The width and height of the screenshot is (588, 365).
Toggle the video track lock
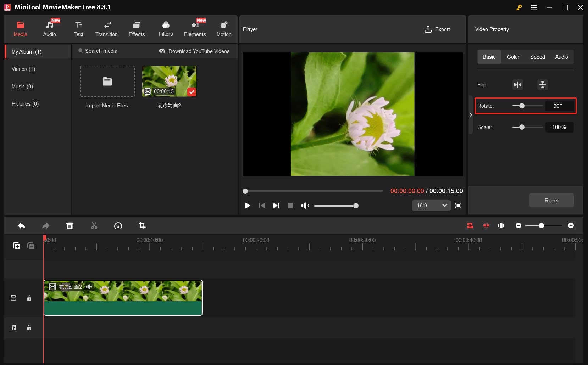(29, 298)
